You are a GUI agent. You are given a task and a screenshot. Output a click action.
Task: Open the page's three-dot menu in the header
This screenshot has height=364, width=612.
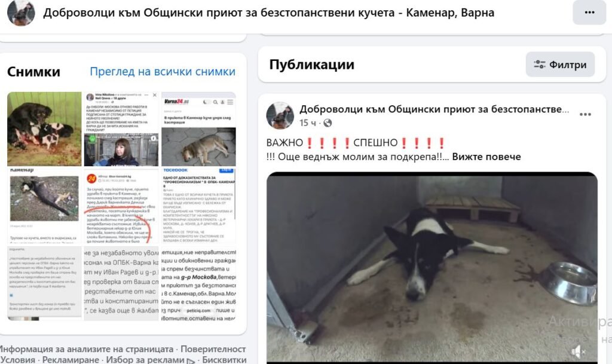pyautogui.click(x=589, y=13)
